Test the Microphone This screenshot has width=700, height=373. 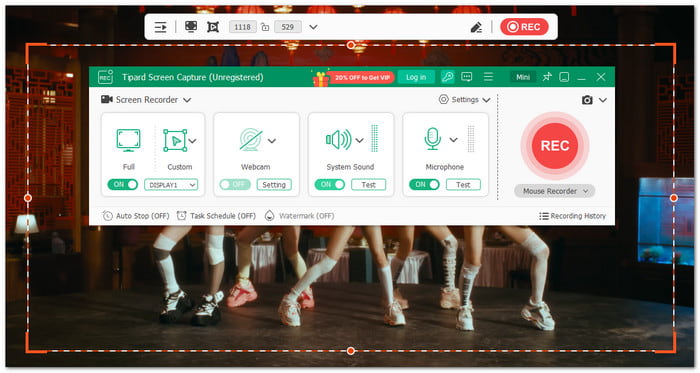[463, 185]
